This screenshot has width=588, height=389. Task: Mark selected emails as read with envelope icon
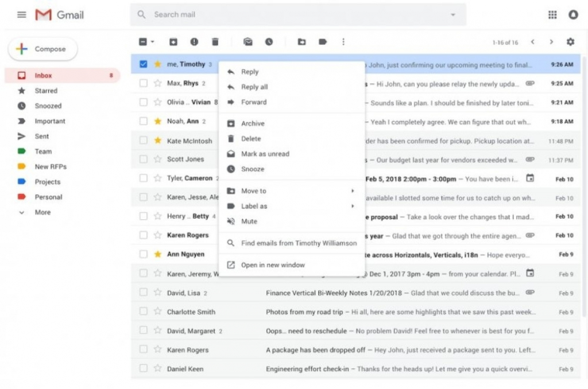point(247,41)
